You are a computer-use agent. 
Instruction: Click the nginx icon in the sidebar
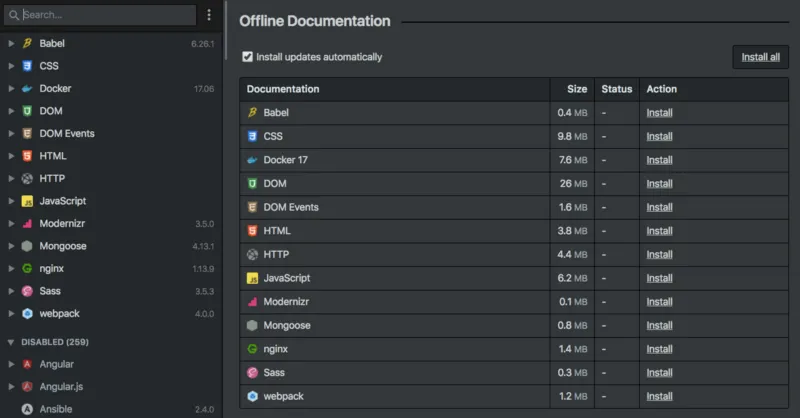(27, 268)
